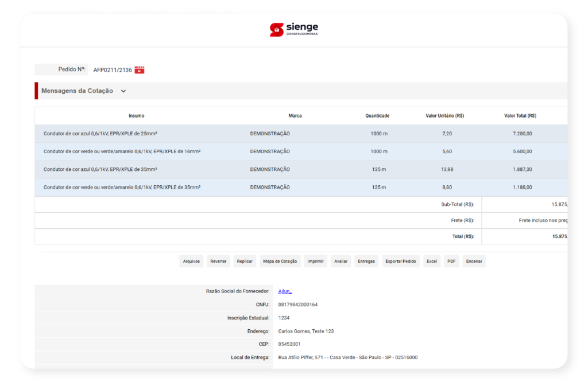This screenshot has width=588, height=382.
Task: Click delivery address Rua Atílio Piffer, 571
Action: tap(347, 358)
